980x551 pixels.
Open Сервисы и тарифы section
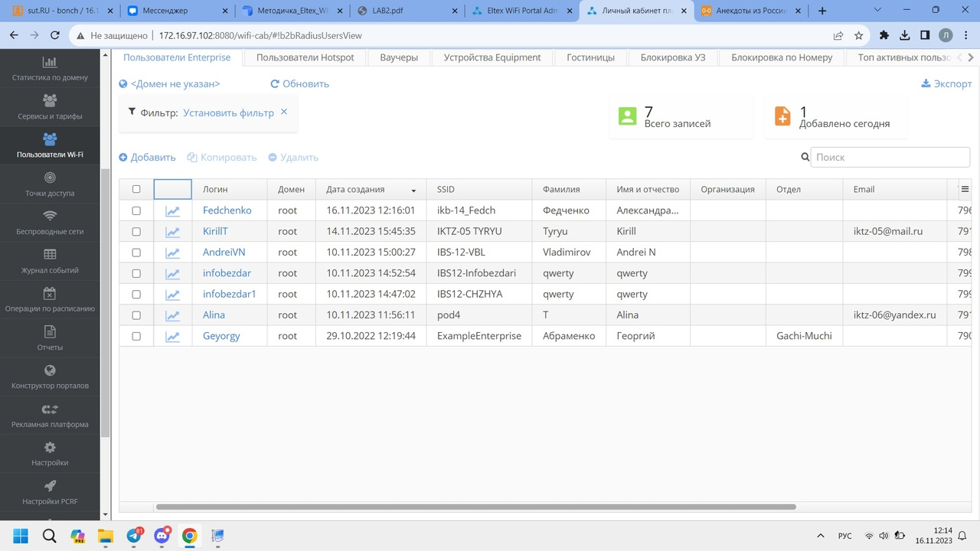point(50,107)
